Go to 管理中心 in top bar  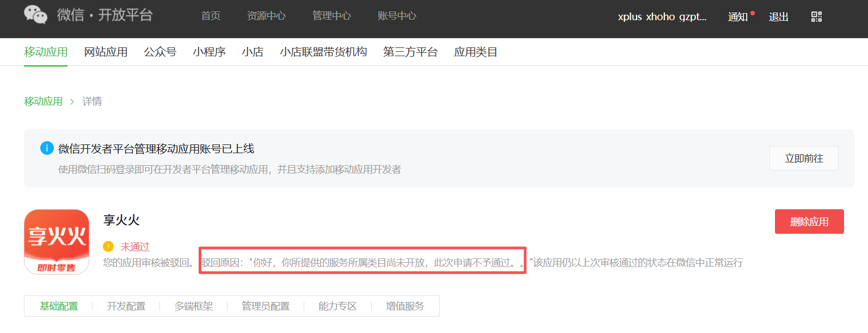[331, 16]
